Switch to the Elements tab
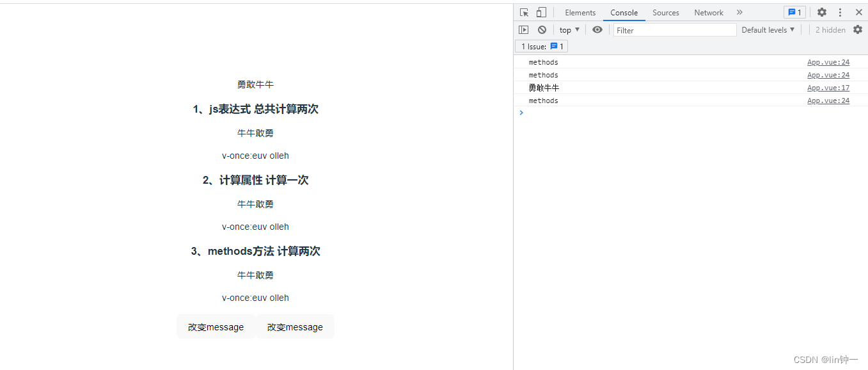This screenshot has height=370, width=868. coord(580,13)
